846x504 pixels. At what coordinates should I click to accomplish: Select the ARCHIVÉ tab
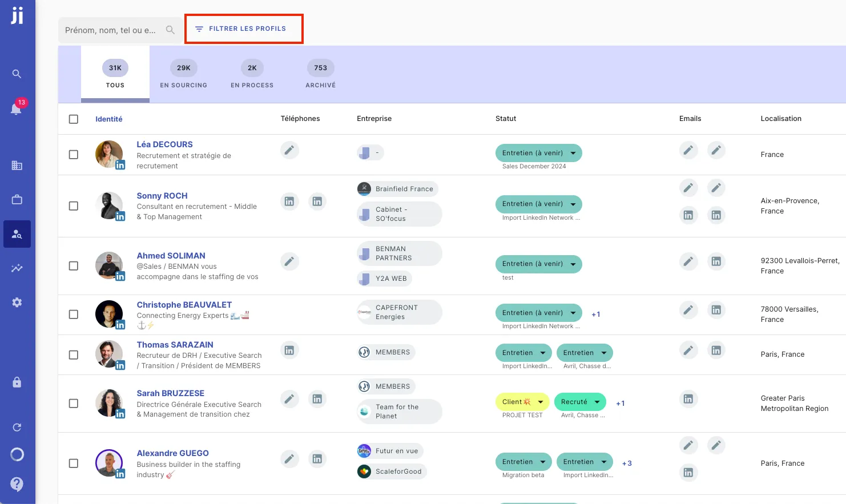[320, 74]
